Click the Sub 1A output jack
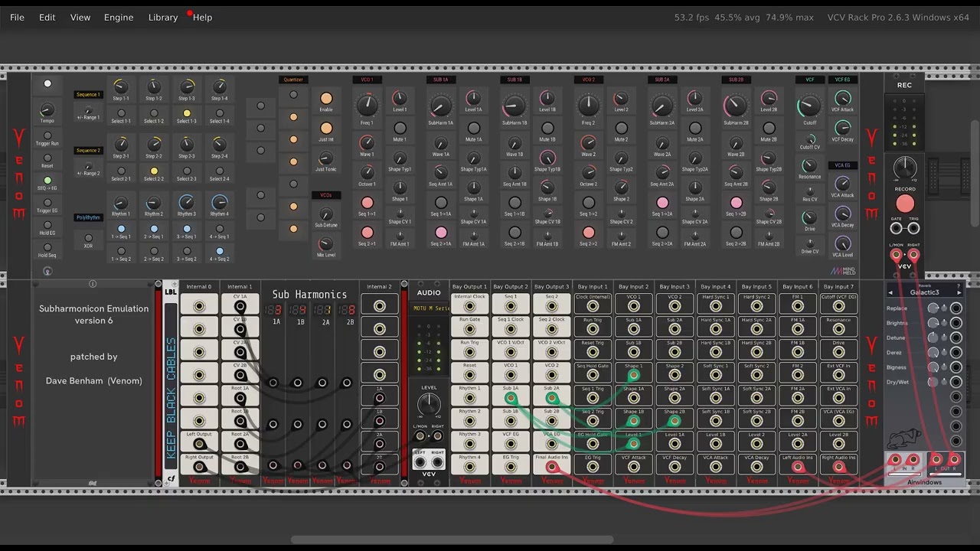This screenshot has height=551, width=980. 511,397
